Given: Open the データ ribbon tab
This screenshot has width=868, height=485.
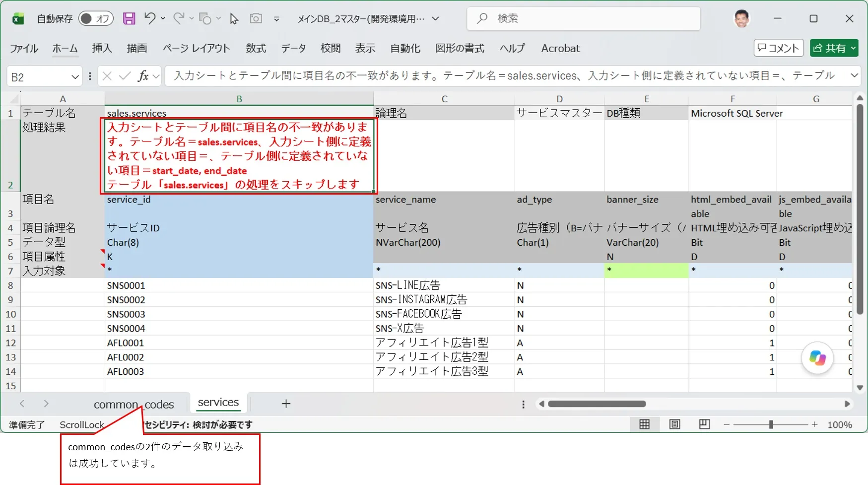Looking at the screenshot, I should (x=293, y=48).
